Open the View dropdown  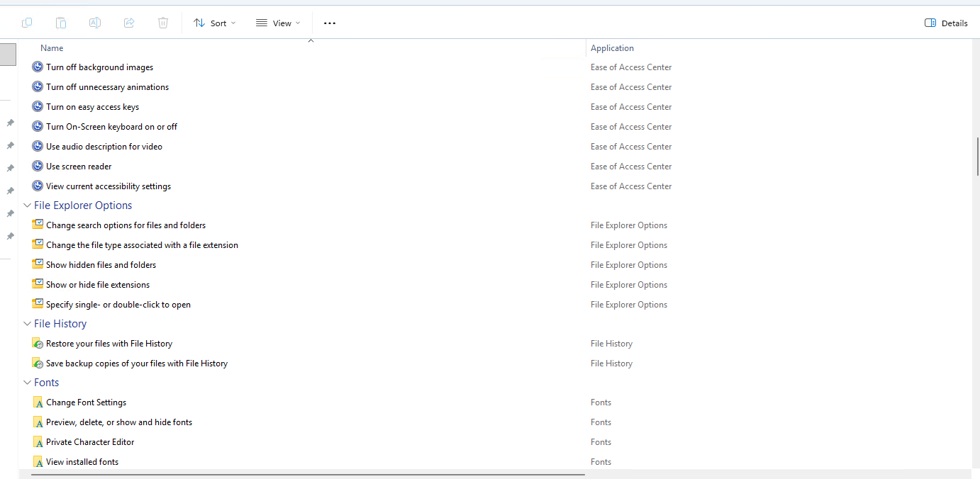(x=278, y=22)
